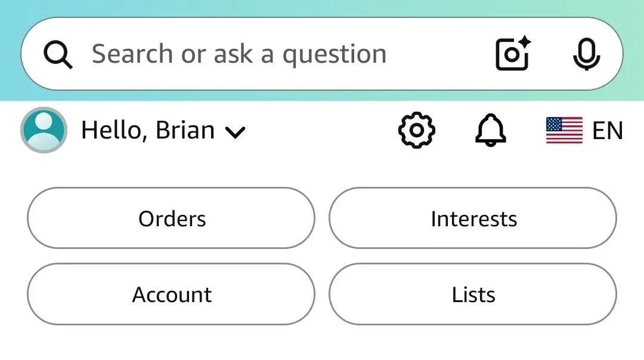Screen dimensions: 644x360
Task: Expand the chevron beside Hello, Brian
Action: pyautogui.click(x=235, y=133)
